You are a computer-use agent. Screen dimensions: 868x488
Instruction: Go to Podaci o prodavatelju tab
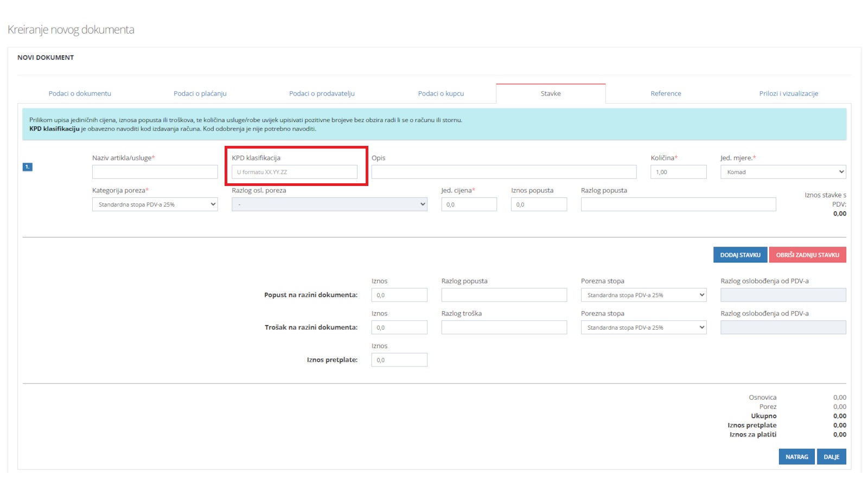(x=322, y=94)
